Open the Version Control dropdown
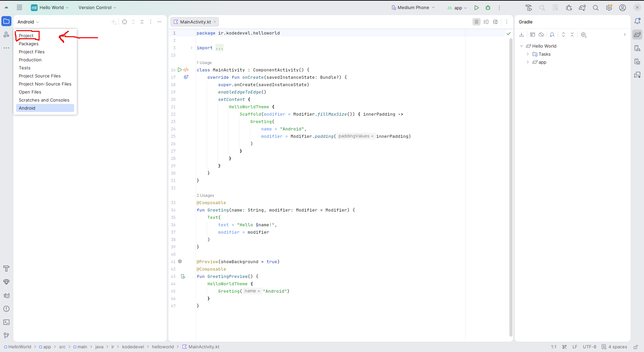 coord(97,7)
